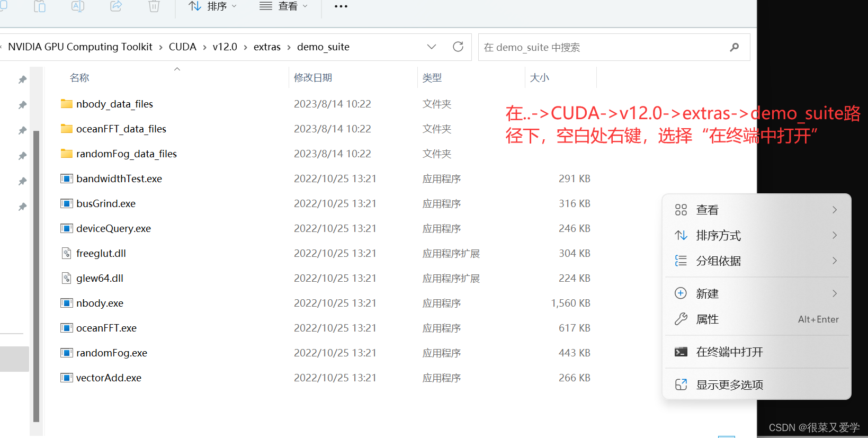Sort by Name (名称) column header
The width and height of the screenshot is (868, 438).
coord(79,77)
